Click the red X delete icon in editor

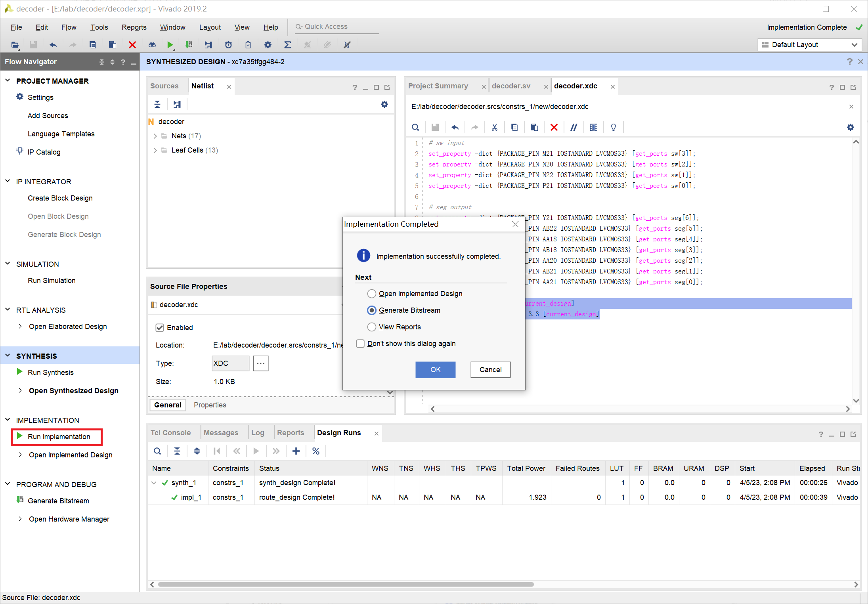[554, 127]
